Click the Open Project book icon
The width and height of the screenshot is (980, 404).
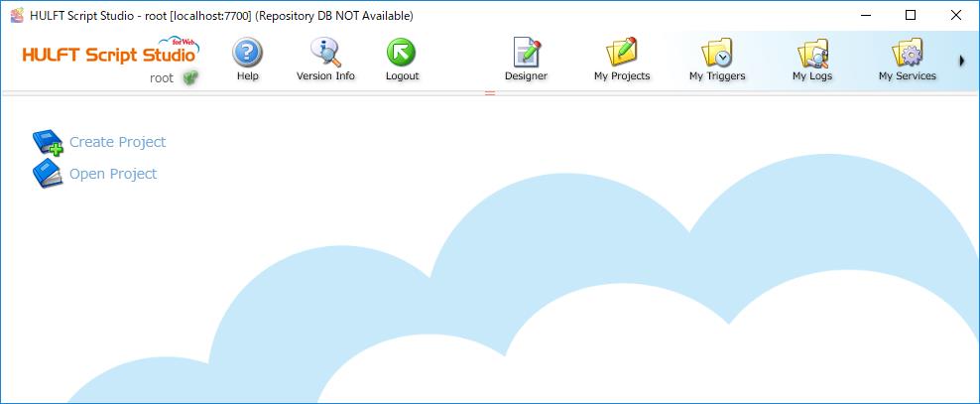pos(49,174)
